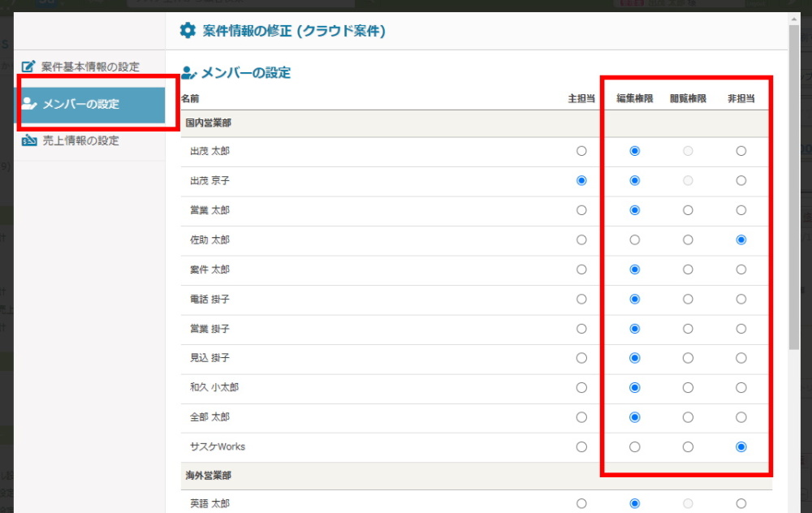Set 出茂 太郎 as 主担当
Viewport: 812px width, 513px height.
click(x=581, y=151)
